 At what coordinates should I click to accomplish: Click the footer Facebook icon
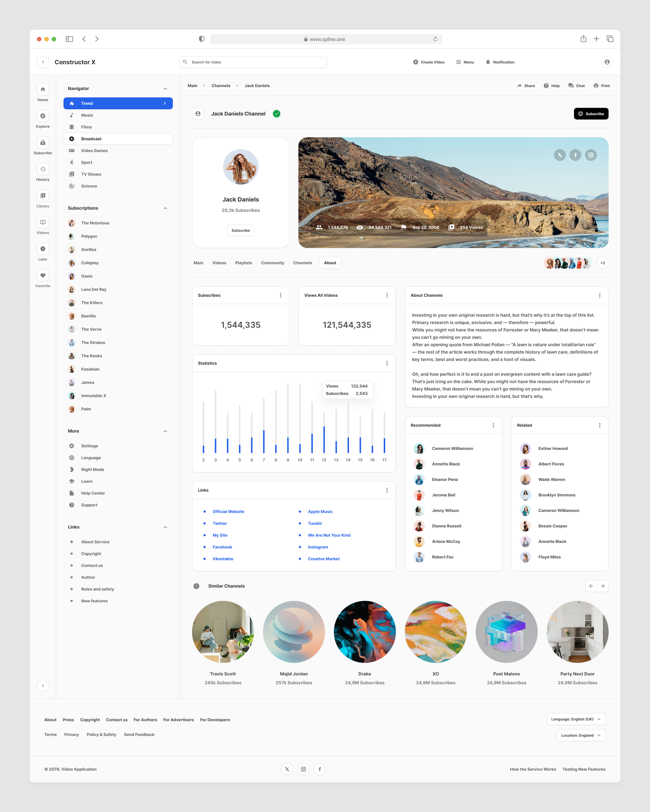point(319,769)
